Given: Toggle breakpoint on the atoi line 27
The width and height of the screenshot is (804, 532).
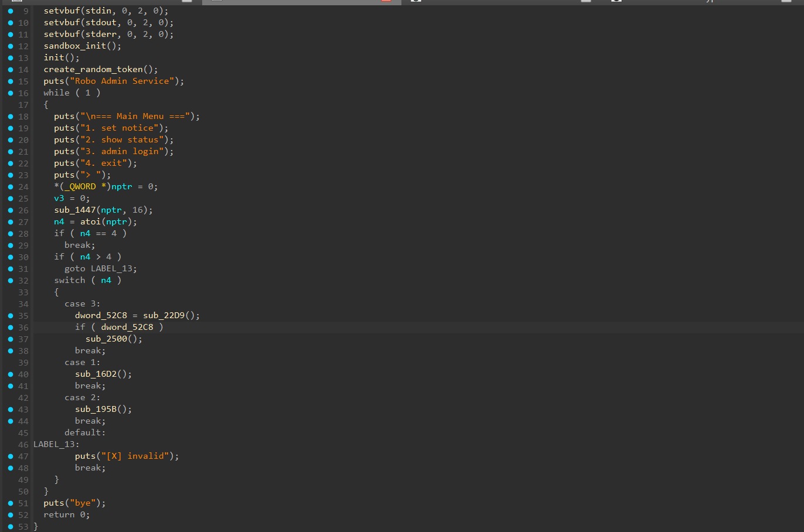Looking at the screenshot, I should [x=11, y=221].
